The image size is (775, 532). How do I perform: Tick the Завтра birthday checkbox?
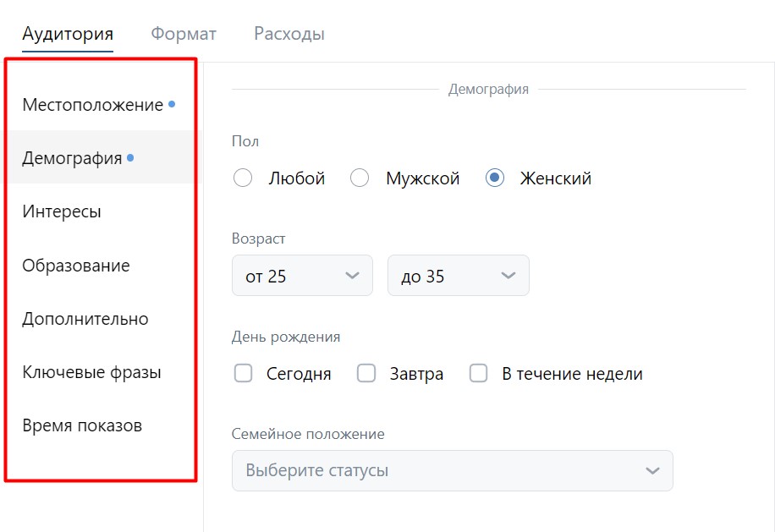pyautogui.click(x=366, y=374)
